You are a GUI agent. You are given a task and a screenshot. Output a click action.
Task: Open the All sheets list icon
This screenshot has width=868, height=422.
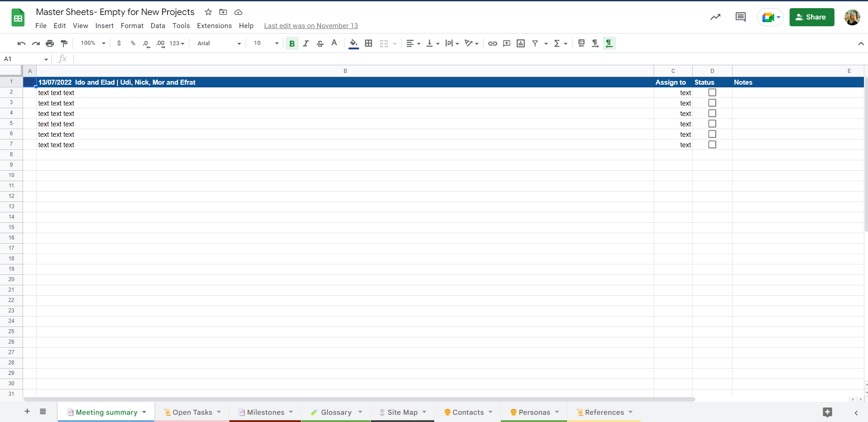[x=43, y=412]
